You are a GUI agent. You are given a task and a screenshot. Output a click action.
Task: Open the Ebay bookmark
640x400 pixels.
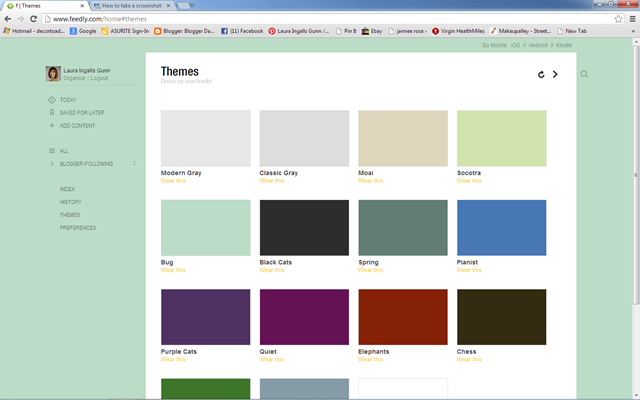(372, 31)
